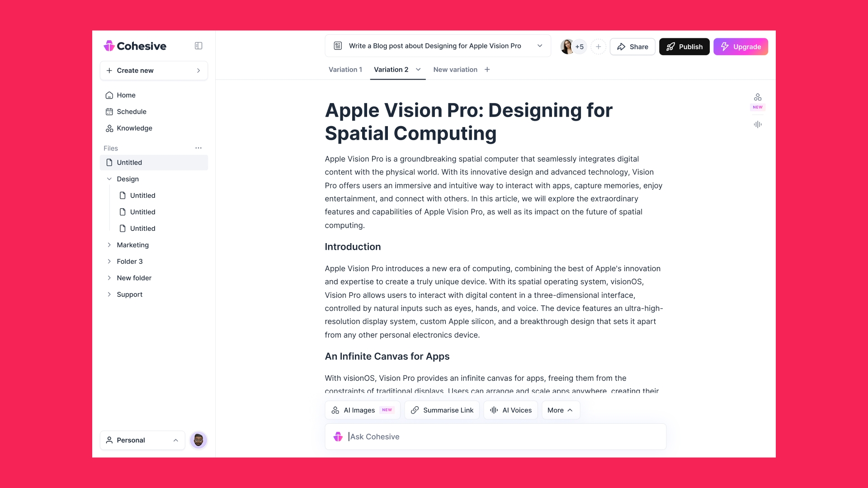Click the Publish button
868x488 pixels.
pos(684,47)
